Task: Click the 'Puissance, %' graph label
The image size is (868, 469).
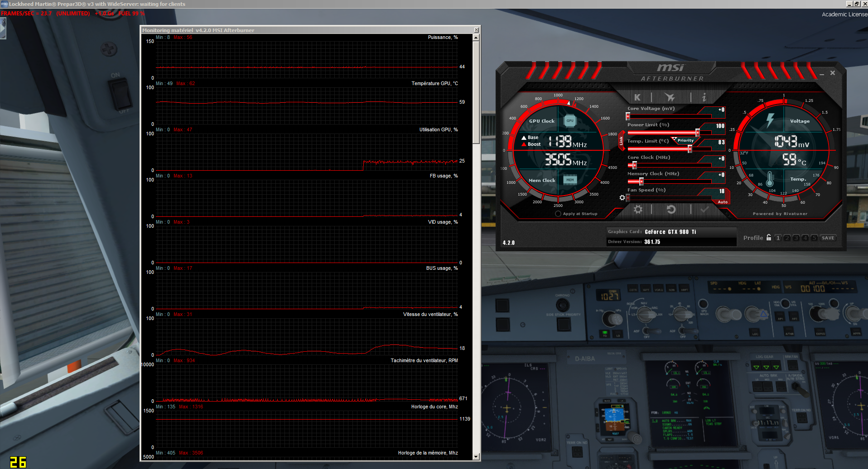Action: point(443,37)
